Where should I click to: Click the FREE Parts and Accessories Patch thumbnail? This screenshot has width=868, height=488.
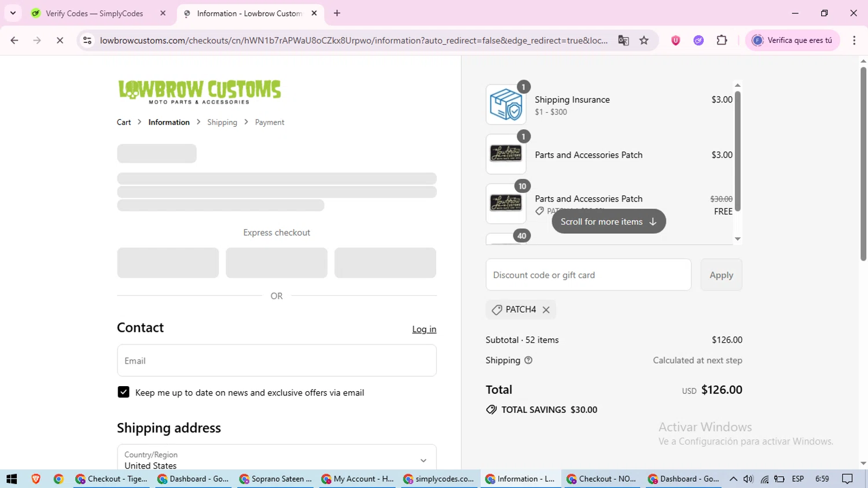click(506, 204)
